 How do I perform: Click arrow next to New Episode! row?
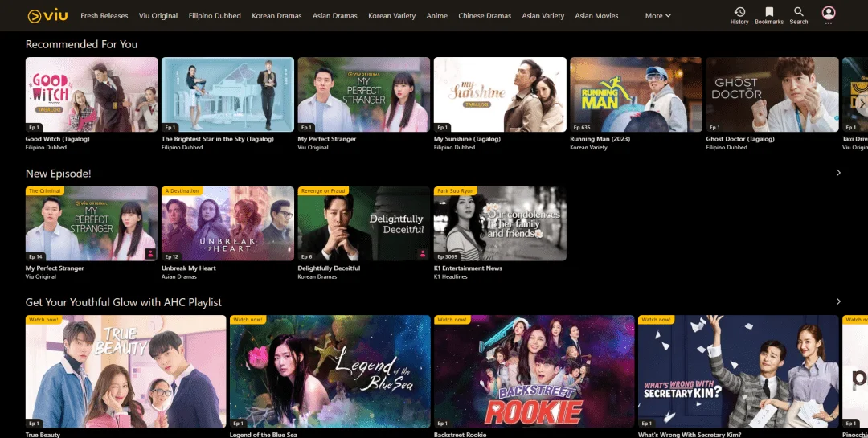(838, 173)
